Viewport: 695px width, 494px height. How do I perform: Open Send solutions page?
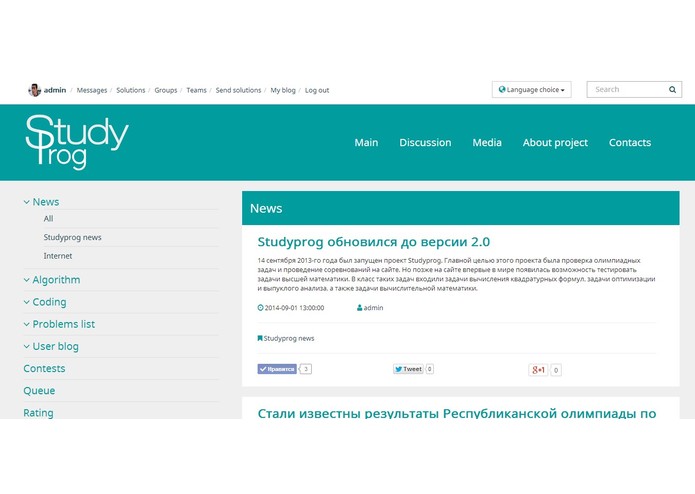click(238, 90)
